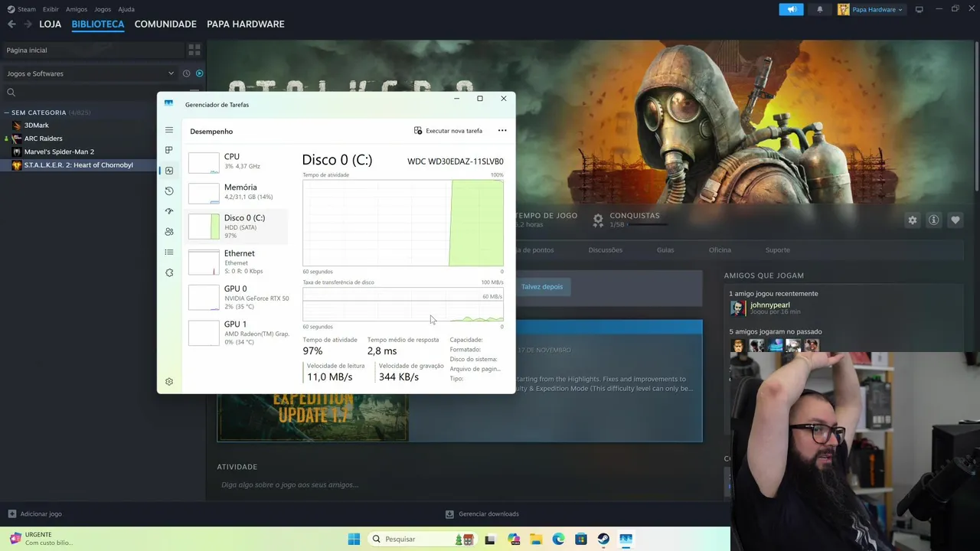Toggle sort by recent activity clock icon

coord(186,73)
